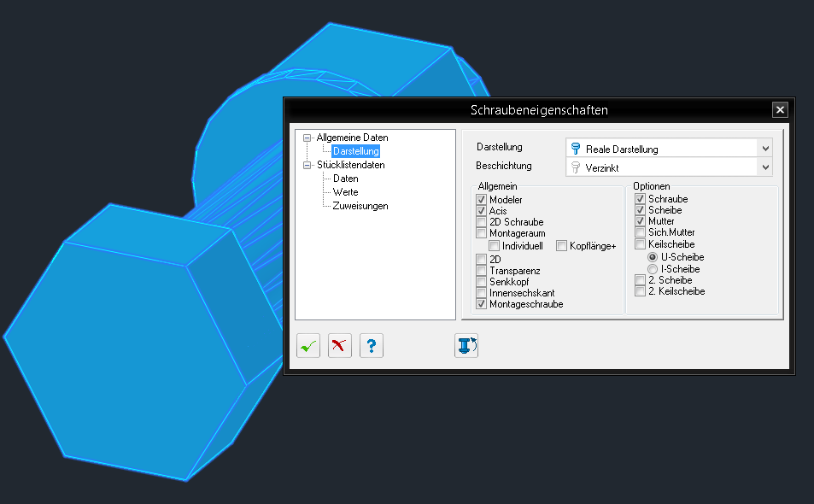Image resolution: width=814 pixels, height=504 pixels.
Task: Enable the Montageraum checkbox
Action: pos(481,233)
